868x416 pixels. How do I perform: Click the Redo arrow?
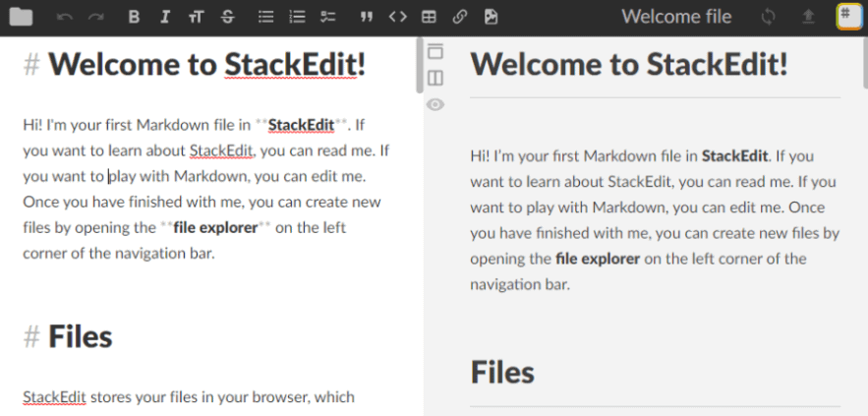click(96, 17)
